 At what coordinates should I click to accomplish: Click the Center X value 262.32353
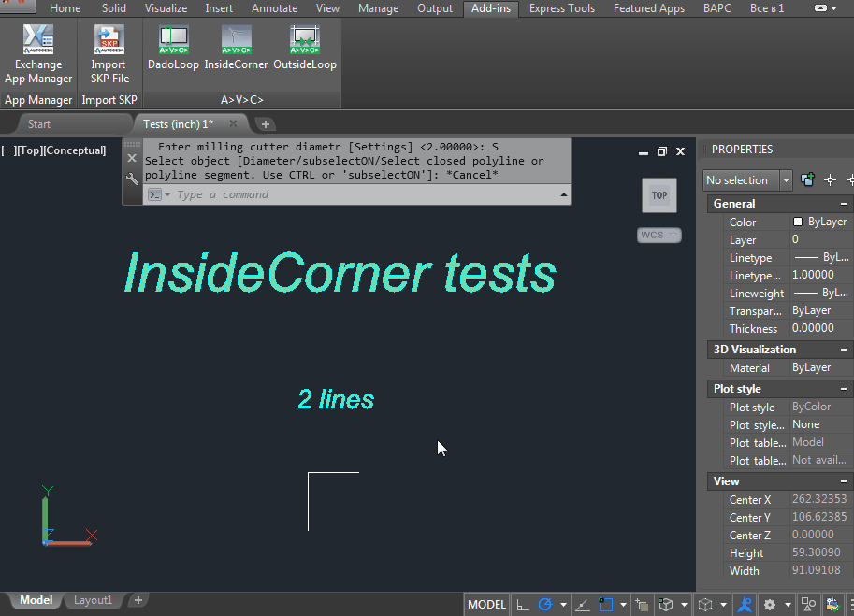[820, 499]
